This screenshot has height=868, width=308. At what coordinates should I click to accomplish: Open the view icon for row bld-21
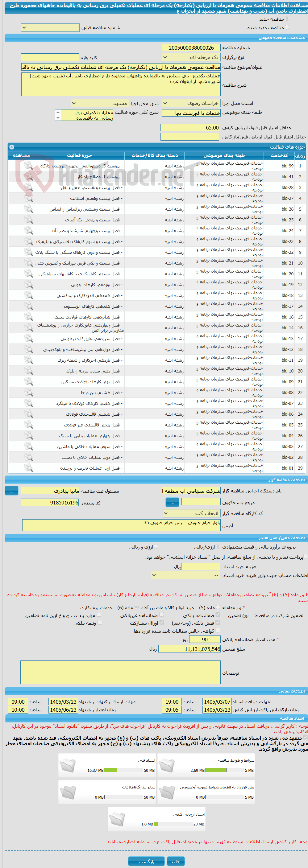28,263
